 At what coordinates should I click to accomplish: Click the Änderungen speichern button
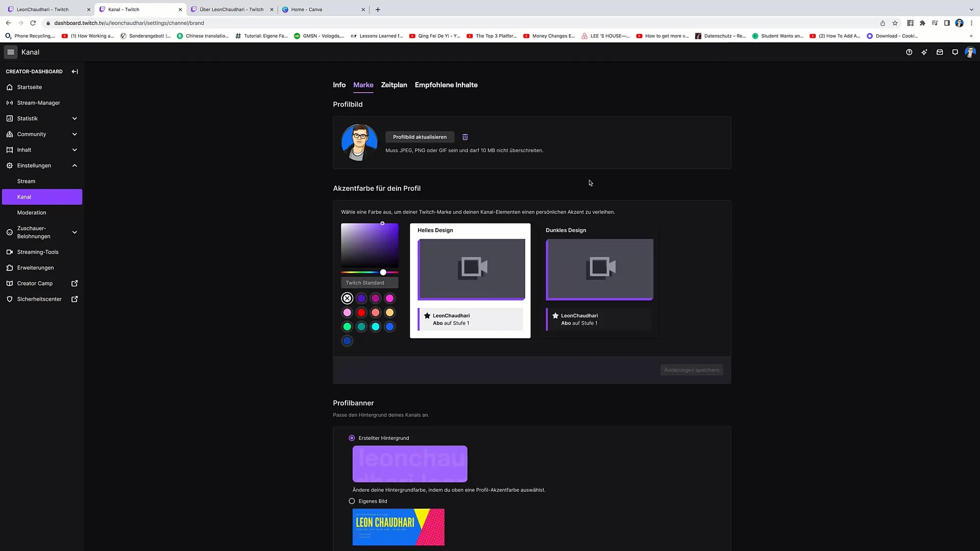691,369
